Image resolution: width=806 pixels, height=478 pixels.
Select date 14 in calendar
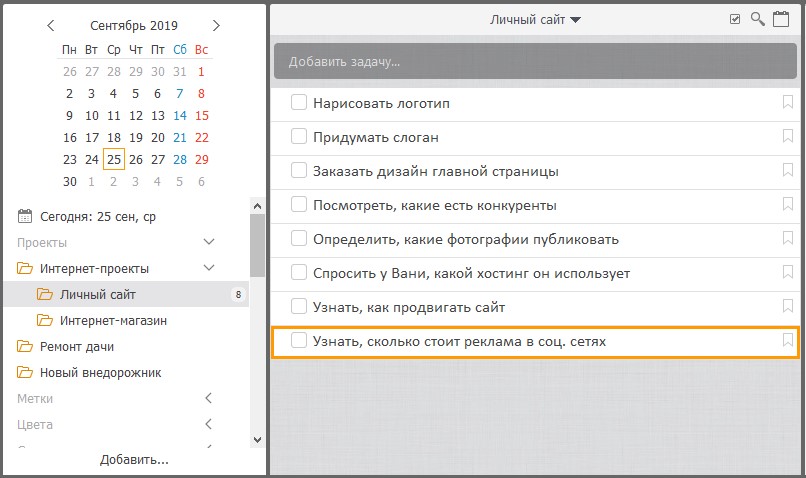point(179,116)
